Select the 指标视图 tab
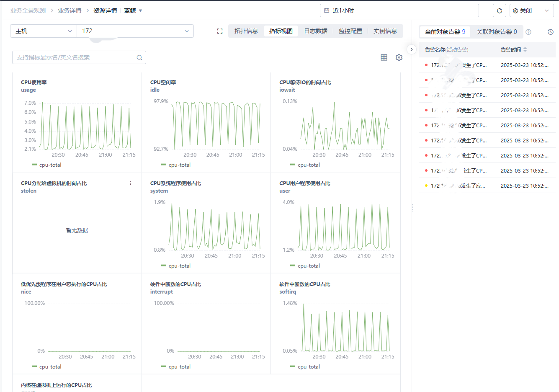Screen dimensions: 559x392 pyautogui.click(x=281, y=31)
